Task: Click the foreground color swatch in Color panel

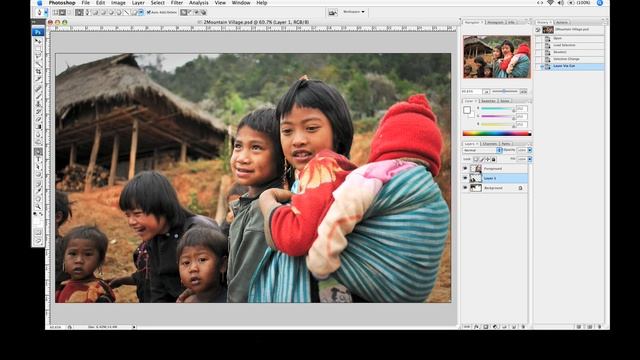Action: coord(467,110)
